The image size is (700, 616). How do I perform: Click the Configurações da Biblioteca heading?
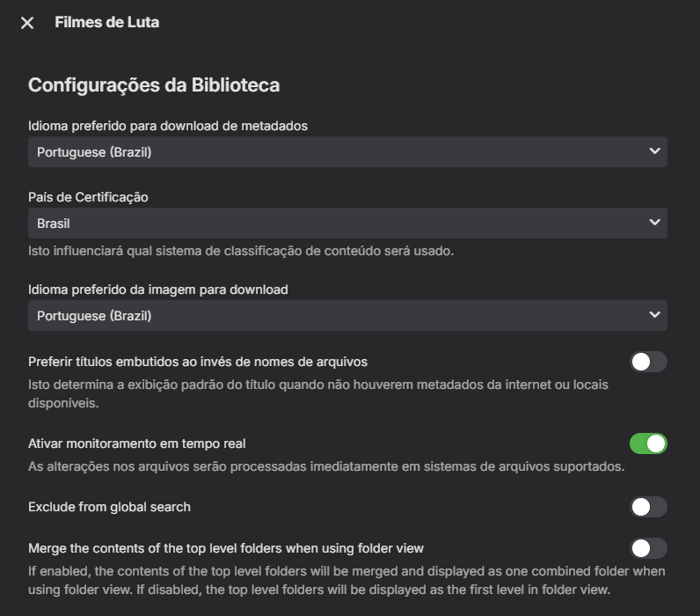pos(154,85)
